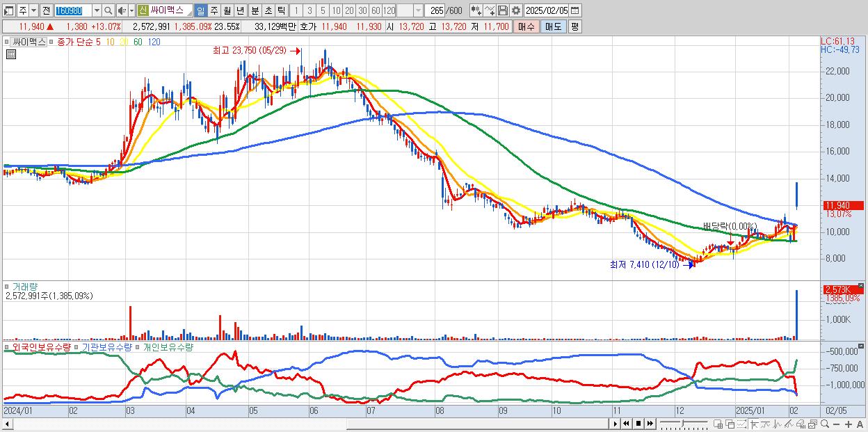Select interval 30 button
Viewport: 868px width, 432px height.
pos(362,10)
